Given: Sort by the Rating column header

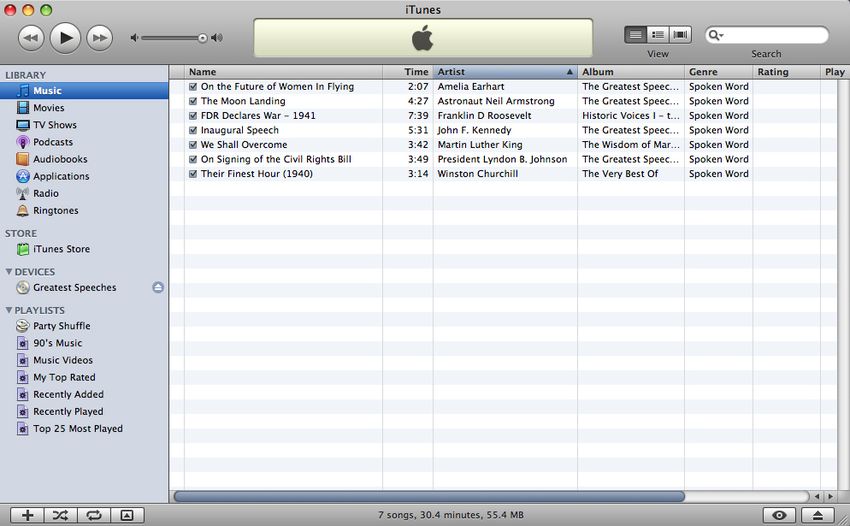Looking at the screenshot, I should (x=787, y=72).
